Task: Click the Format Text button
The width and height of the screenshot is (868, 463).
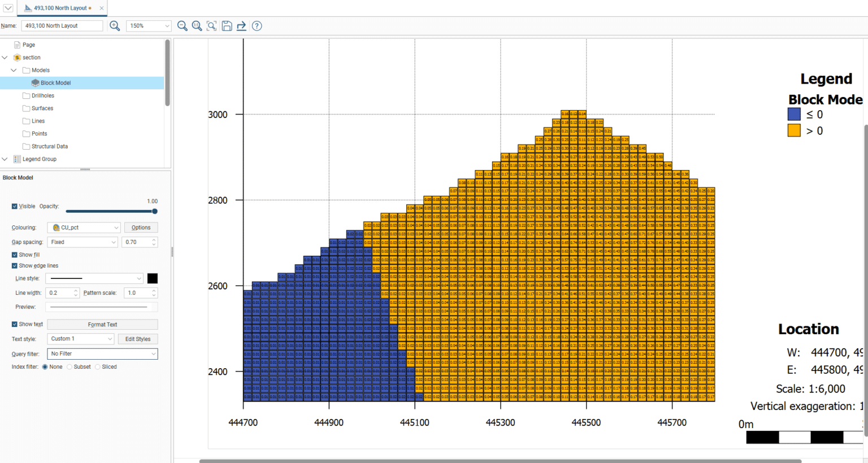Action: [102, 325]
